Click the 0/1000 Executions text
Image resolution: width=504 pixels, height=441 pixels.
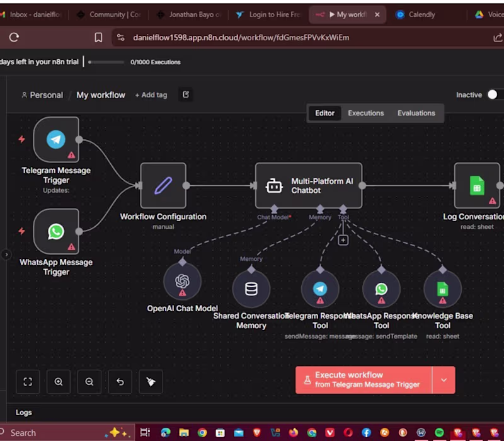pos(155,62)
